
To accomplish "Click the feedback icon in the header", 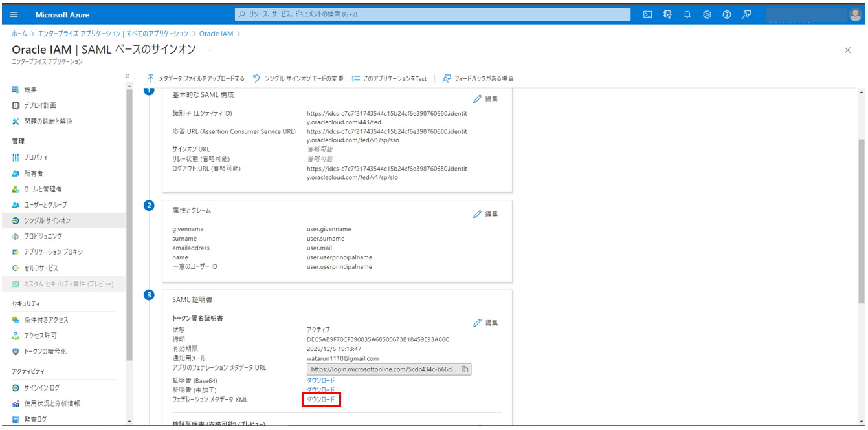I will [747, 14].
